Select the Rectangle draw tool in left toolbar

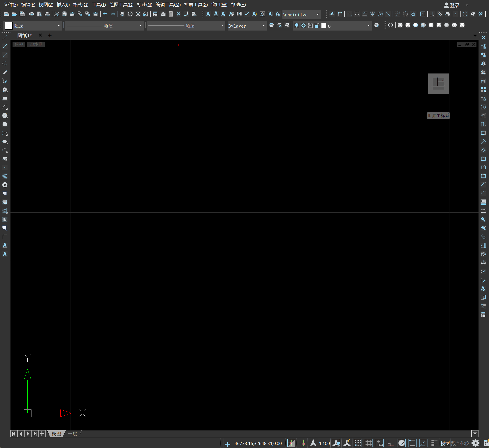click(x=5, y=98)
